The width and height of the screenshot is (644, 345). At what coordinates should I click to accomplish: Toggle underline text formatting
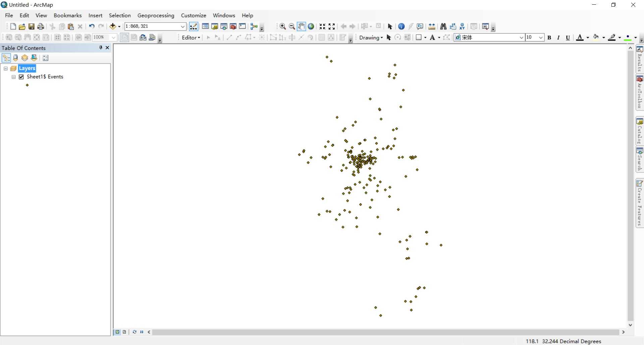point(568,38)
